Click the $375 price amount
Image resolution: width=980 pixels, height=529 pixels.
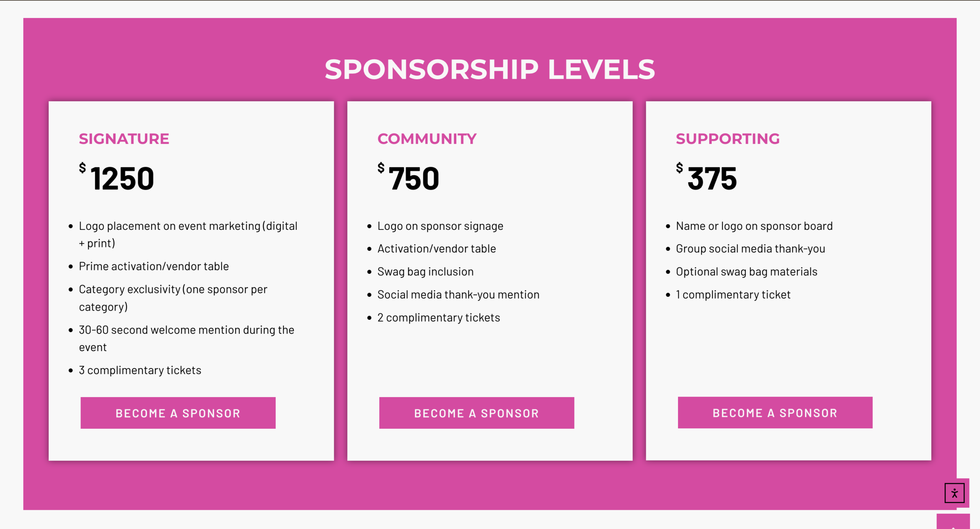point(712,178)
